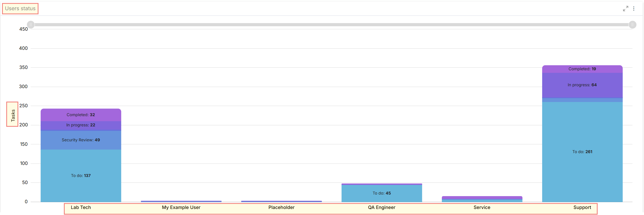Screen dimensions: 644x215
Task: Select Lab Tech 'Security Review: 49' segment
Action: [81, 140]
